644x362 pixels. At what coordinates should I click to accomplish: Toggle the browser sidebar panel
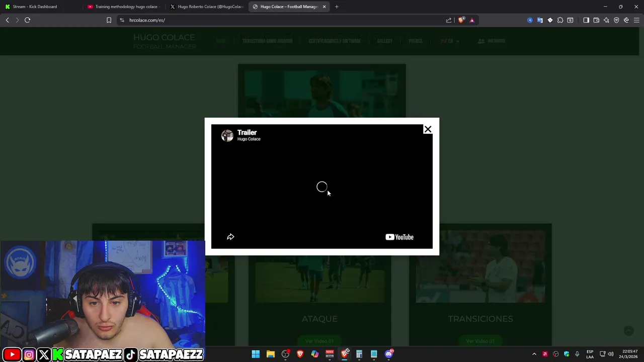coord(586,20)
